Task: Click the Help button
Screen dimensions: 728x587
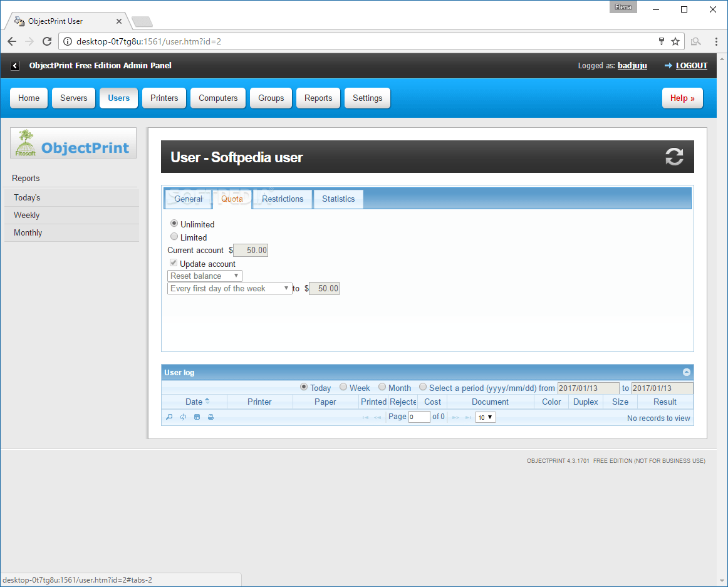Action: click(682, 98)
